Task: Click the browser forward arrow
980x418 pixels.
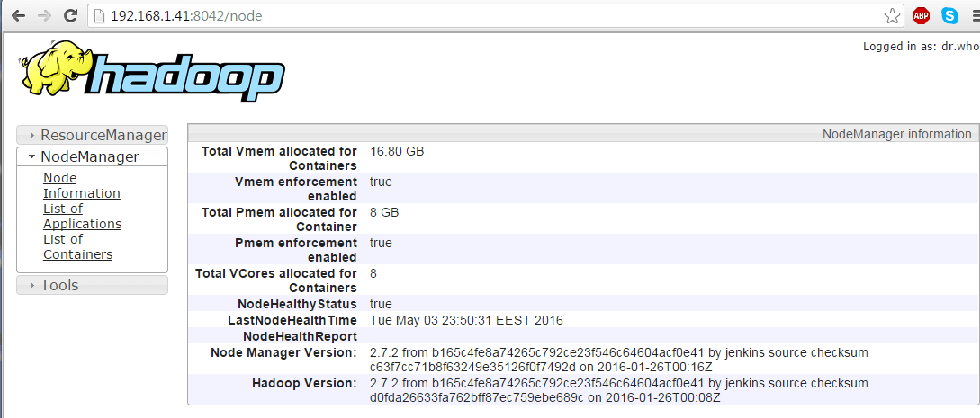Action: 44,16
